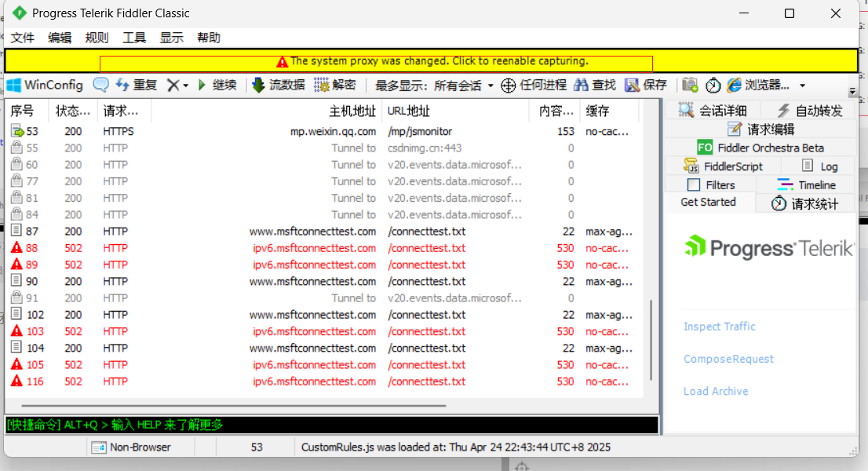
Task: Click the Inspect Traffic link
Action: point(719,327)
